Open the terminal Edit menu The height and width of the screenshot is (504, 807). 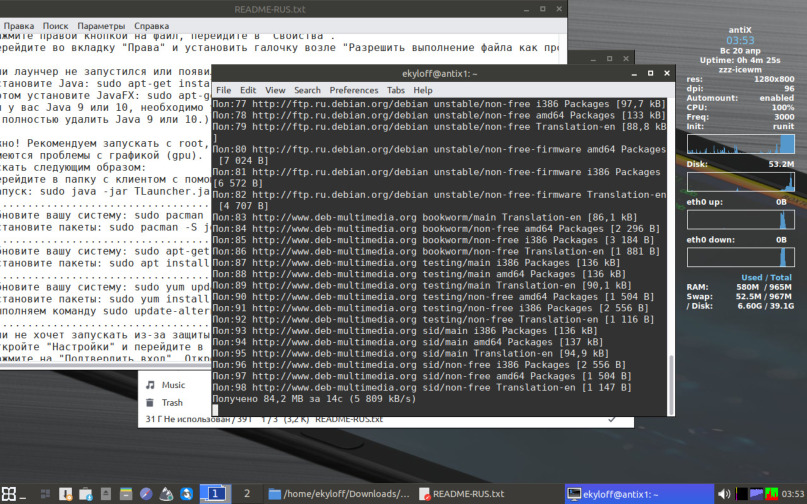(248, 90)
